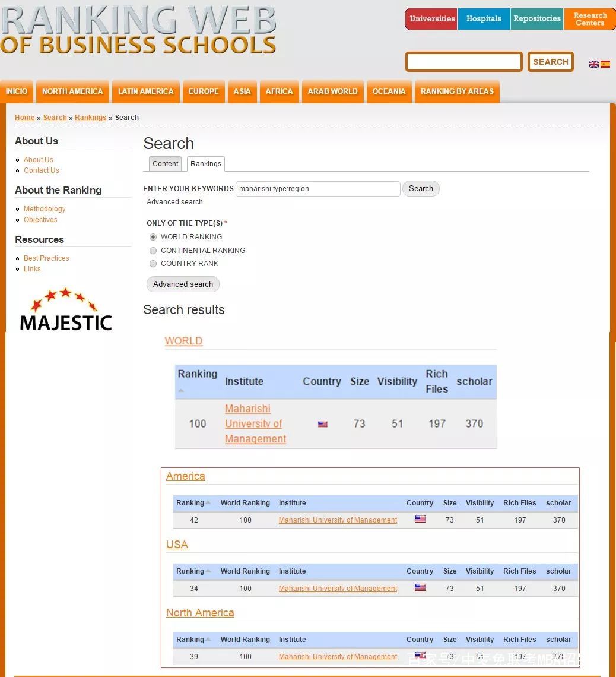Viewport: 616px width, 677px height.
Task: Select the Continental Ranking radio button
Action: pyautogui.click(x=153, y=251)
